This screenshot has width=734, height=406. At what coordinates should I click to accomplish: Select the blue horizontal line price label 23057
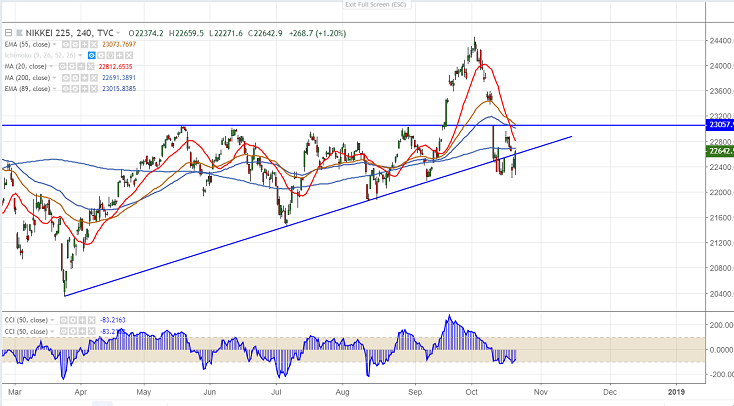click(719, 125)
